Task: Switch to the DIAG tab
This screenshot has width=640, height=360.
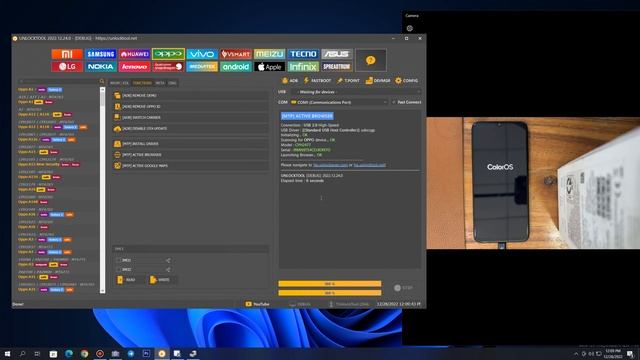Action: point(172,83)
